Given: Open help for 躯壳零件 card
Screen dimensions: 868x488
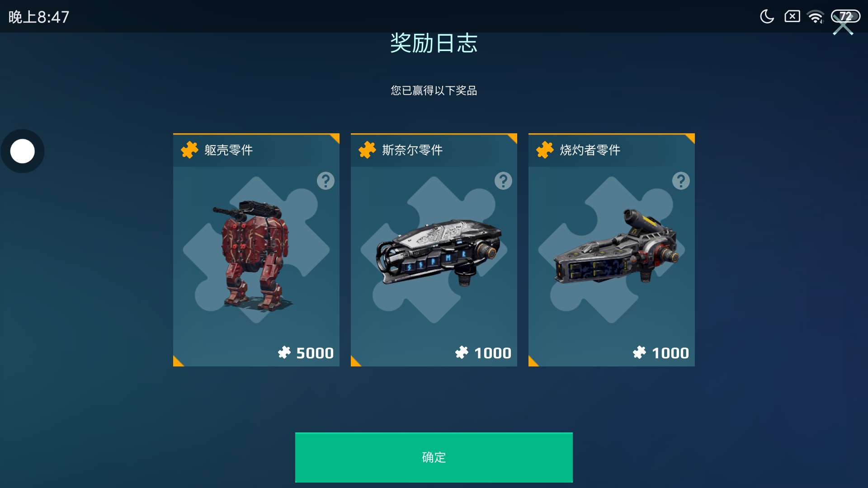Looking at the screenshot, I should coord(325,181).
